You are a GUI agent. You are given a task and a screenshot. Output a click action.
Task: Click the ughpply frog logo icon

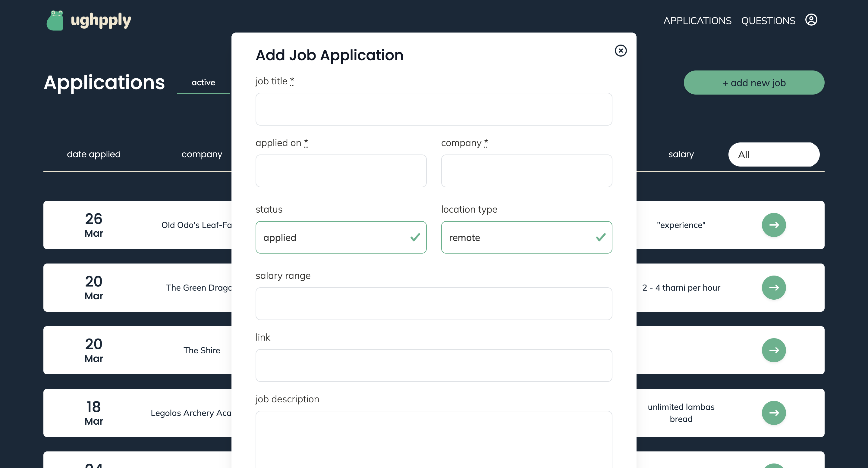[x=55, y=20]
